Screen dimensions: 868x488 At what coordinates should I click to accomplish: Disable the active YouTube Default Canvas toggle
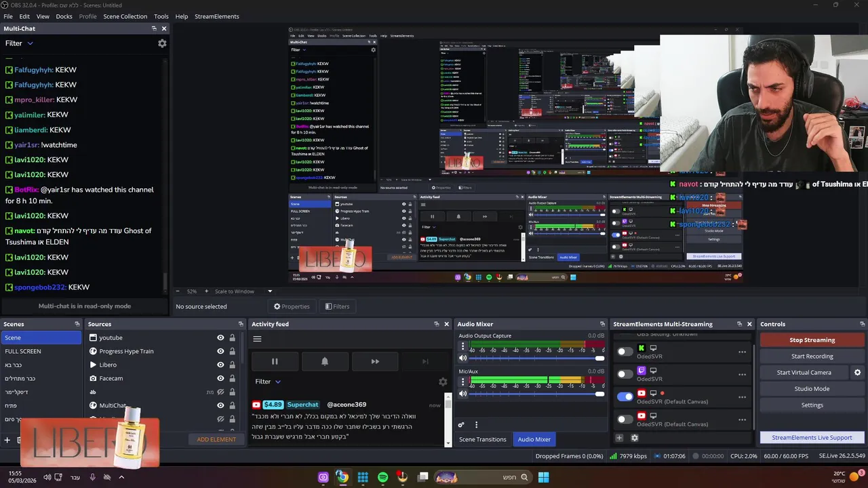click(625, 396)
